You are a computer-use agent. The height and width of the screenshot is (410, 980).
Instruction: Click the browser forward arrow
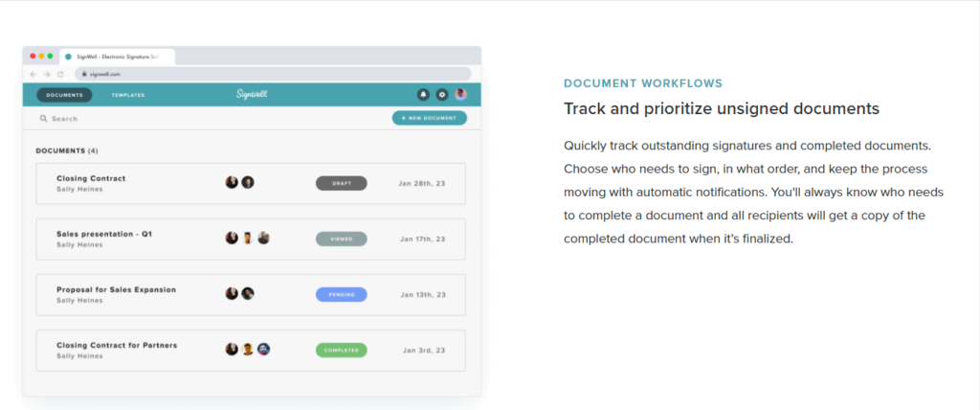tap(47, 74)
